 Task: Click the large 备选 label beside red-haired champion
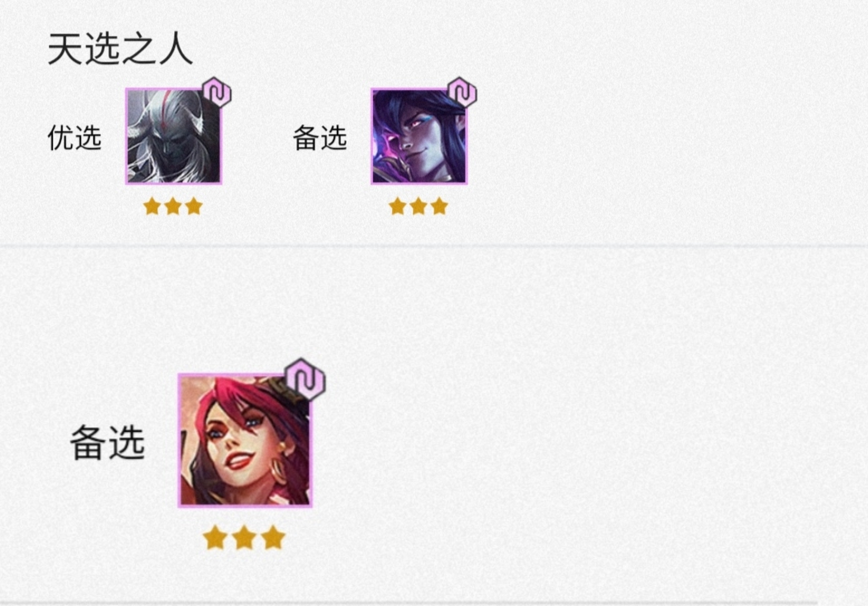107,443
